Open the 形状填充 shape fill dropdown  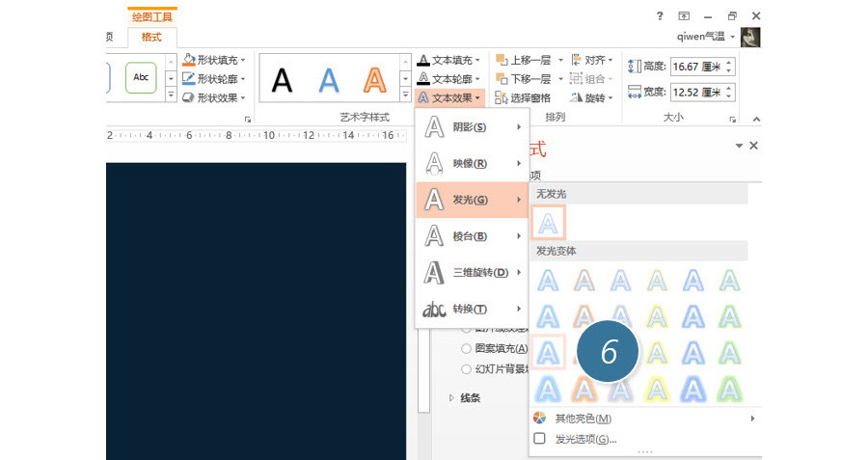tap(214, 60)
